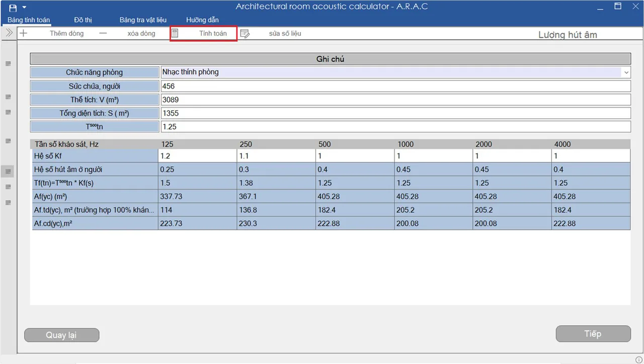Select the Hệ số Kf cell with 1.2
The height and width of the screenshot is (364, 644).
click(x=197, y=156)
